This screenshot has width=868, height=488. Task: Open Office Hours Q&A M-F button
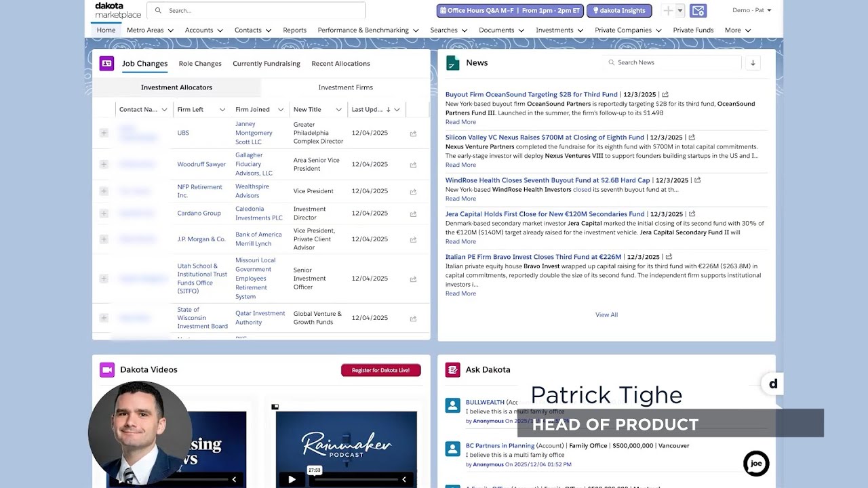click(510, 10)
